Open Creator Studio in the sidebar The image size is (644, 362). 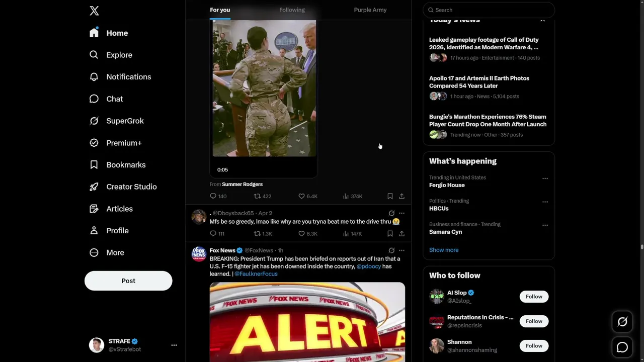[124, 187]
